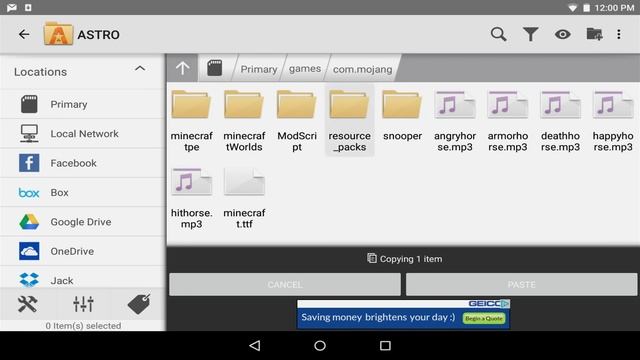This screenshot has height=360, width=640.
Task: Select minecraft.ttf font file
Action: [x=244, y=198]
